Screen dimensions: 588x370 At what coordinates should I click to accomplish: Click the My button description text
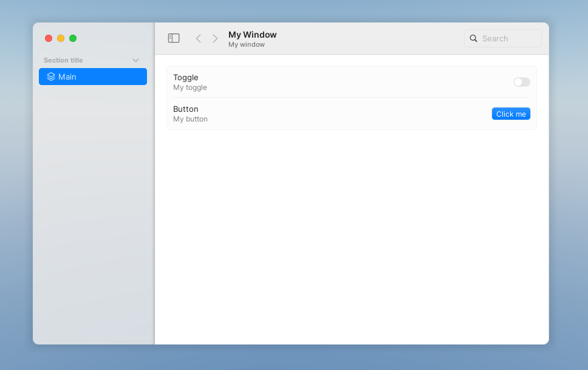pyautogui.click(x=191, y=119)
